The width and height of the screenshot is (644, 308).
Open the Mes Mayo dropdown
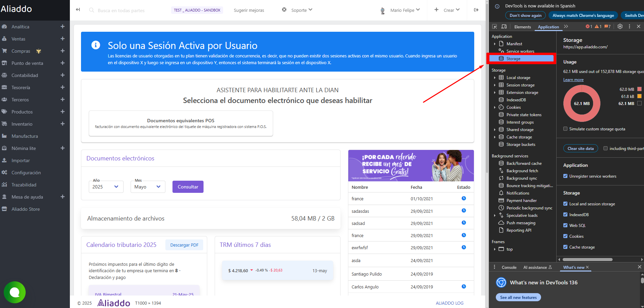tap(148, 187)
